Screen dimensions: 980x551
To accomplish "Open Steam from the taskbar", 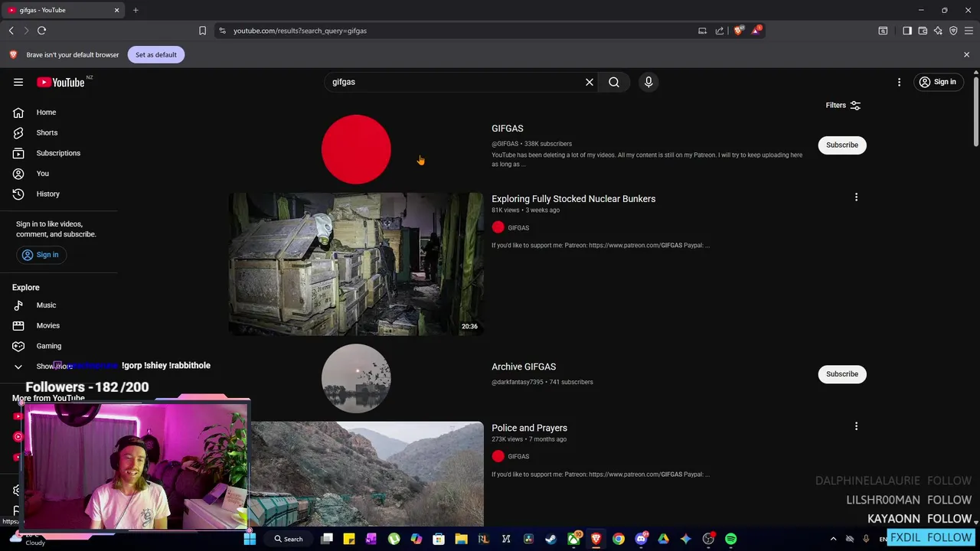I will 550,539.
